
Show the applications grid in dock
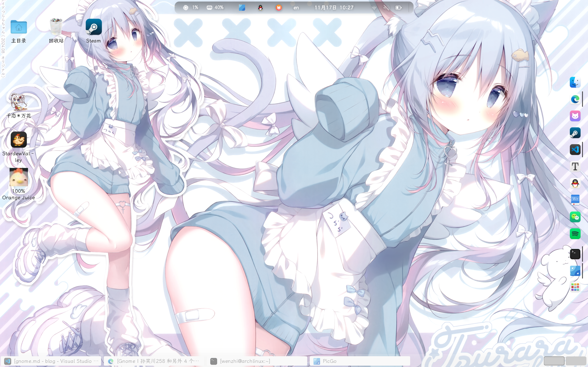pyautogui.click(x=575, y=287)
